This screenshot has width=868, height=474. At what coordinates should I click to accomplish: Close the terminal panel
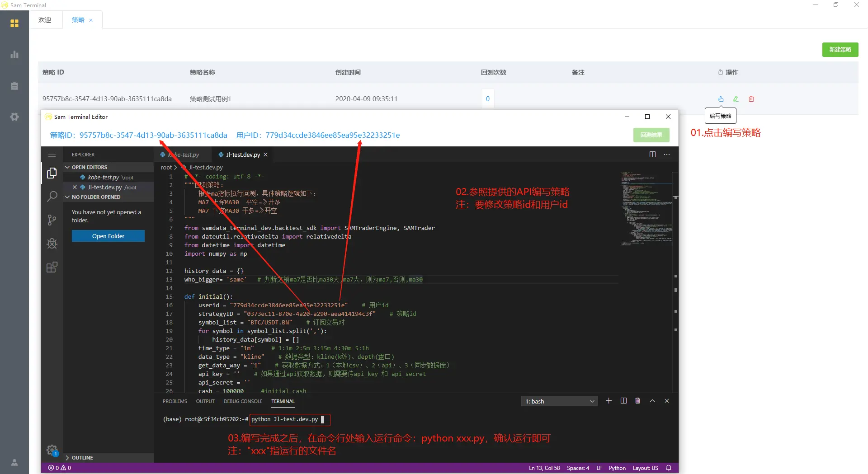tap(667, 401)
